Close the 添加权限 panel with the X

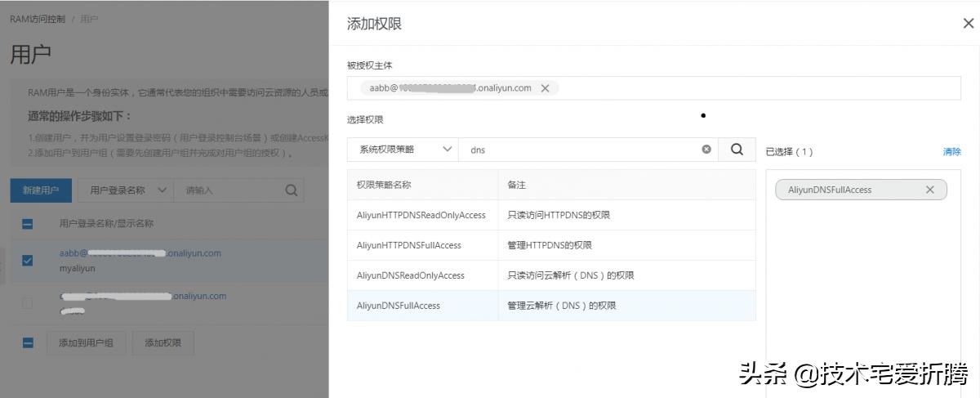point(968,24)
